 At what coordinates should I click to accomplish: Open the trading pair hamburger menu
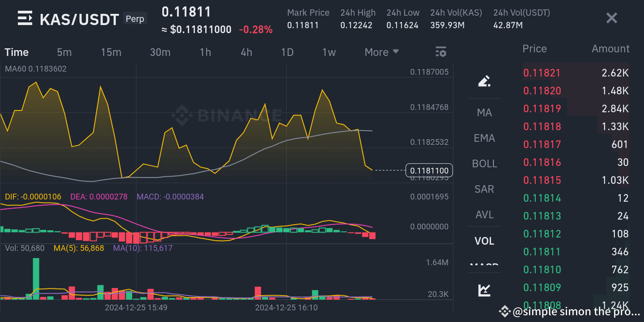[x=25, y=19]
